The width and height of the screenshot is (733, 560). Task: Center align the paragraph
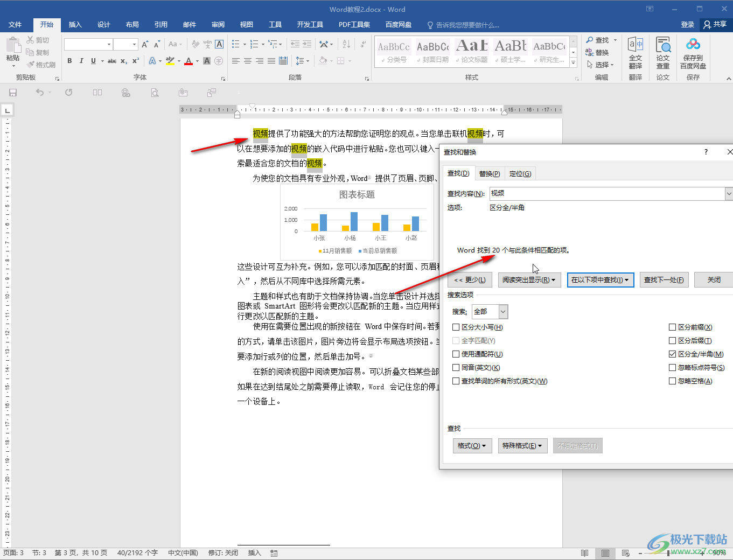[x=248, y=61]
